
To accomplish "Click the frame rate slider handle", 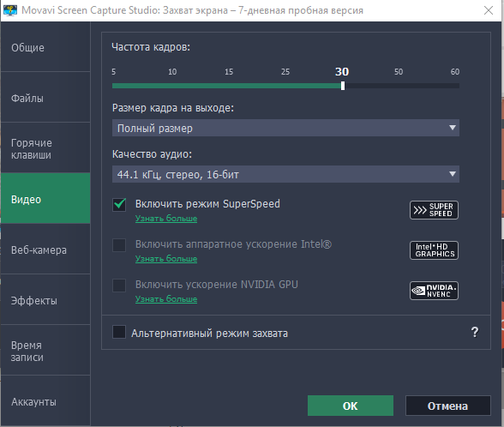I will (x=343, y=86).
